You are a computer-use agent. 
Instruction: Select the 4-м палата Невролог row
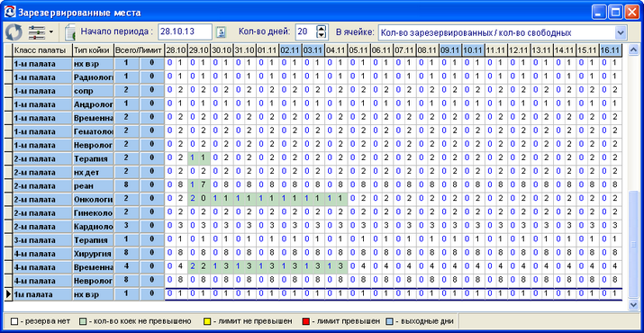(x=314, y=280)
